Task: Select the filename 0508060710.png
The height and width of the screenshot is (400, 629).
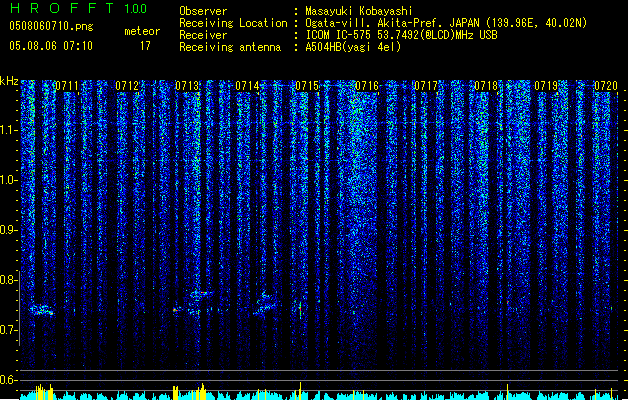Action: [x=51, y=26]
